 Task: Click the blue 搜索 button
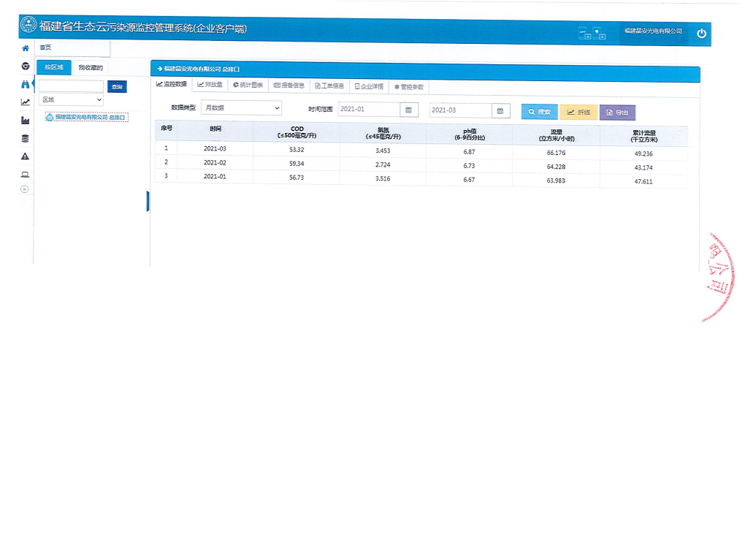(x=539, y=112)
